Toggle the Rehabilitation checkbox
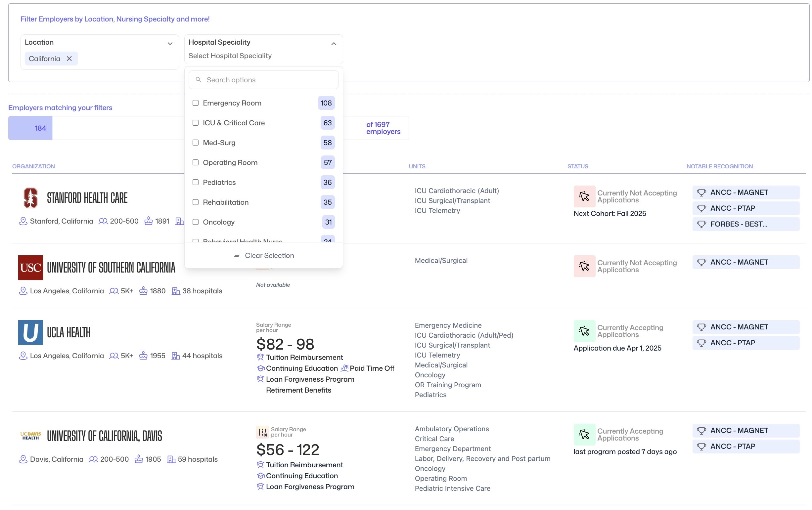 point(196,202)
